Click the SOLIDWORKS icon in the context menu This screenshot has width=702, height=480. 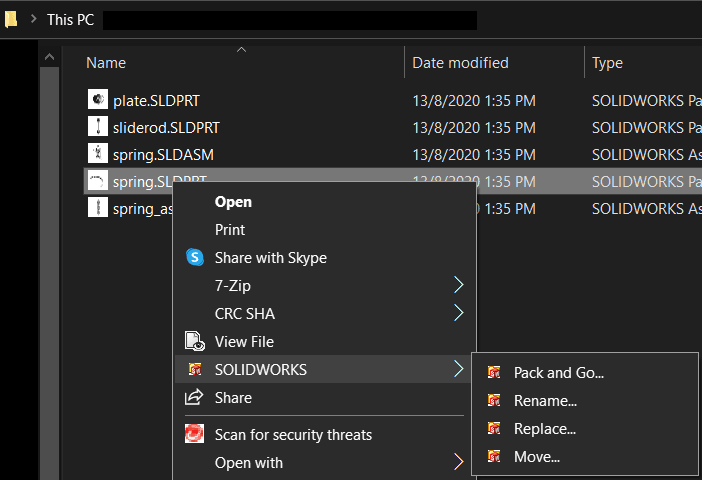[x=195, y=369]
